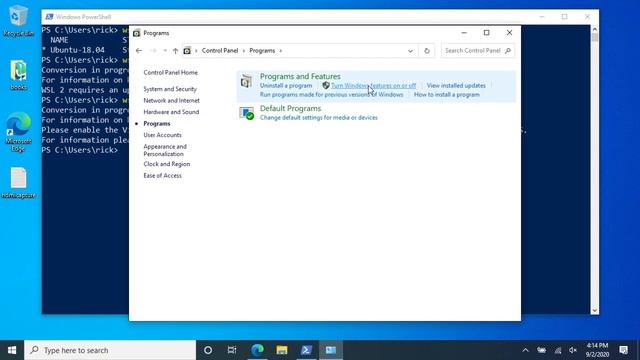The width and height of the screenshot is (640, 360).
Task: Open the address bar history dropdown
Action: pyautogui.click(x=410, y=51)
